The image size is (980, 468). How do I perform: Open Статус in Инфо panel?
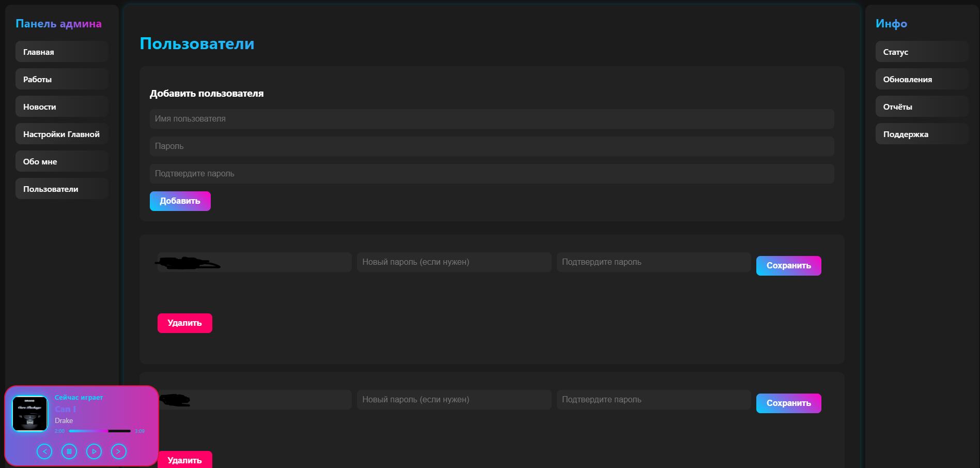pos(922,52)
